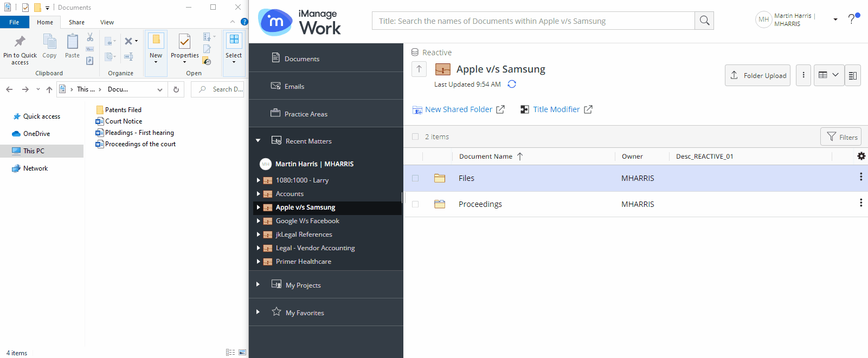
Task: Click the iManage title search field
Action: click(x=533, y=21)
